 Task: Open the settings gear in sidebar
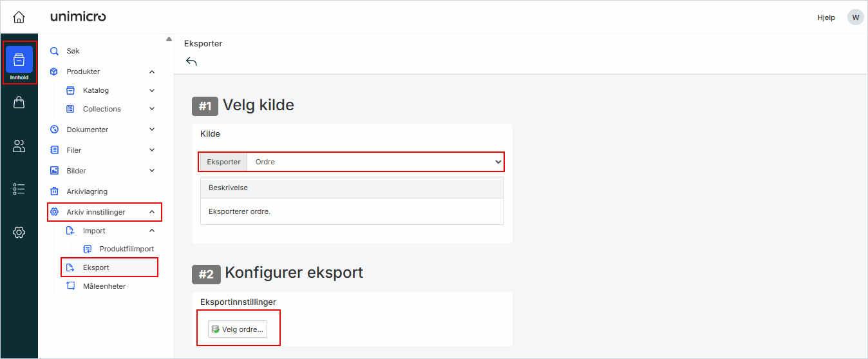[19, 232]
